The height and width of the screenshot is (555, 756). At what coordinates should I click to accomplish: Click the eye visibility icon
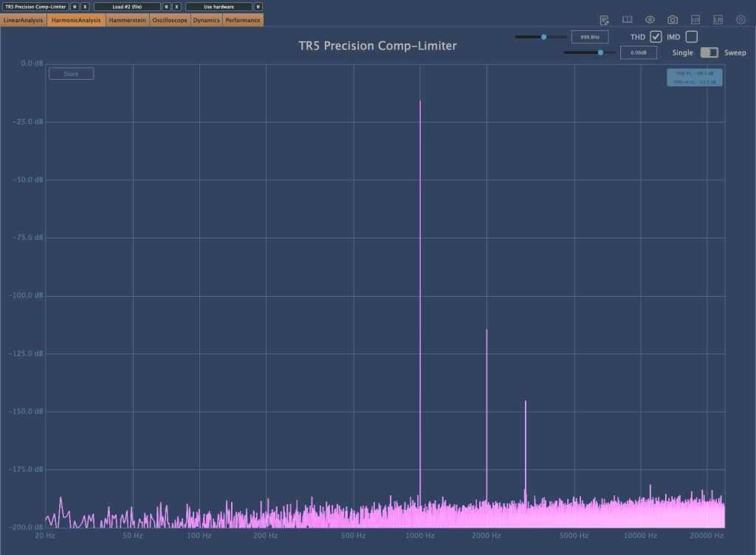(650, 20)
